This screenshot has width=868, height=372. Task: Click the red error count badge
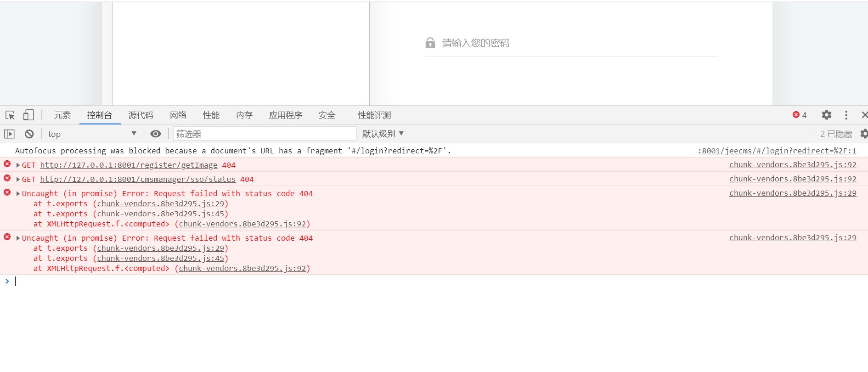(800, 115)
